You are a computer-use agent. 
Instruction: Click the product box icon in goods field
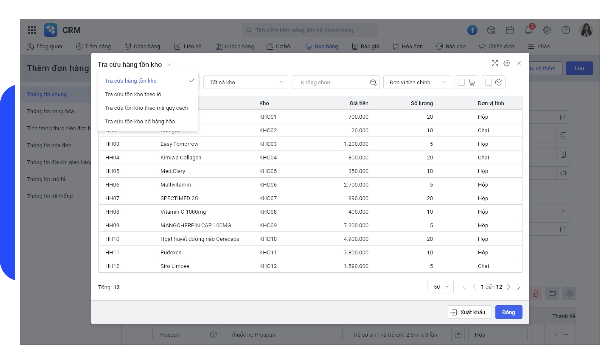[373, 82]
